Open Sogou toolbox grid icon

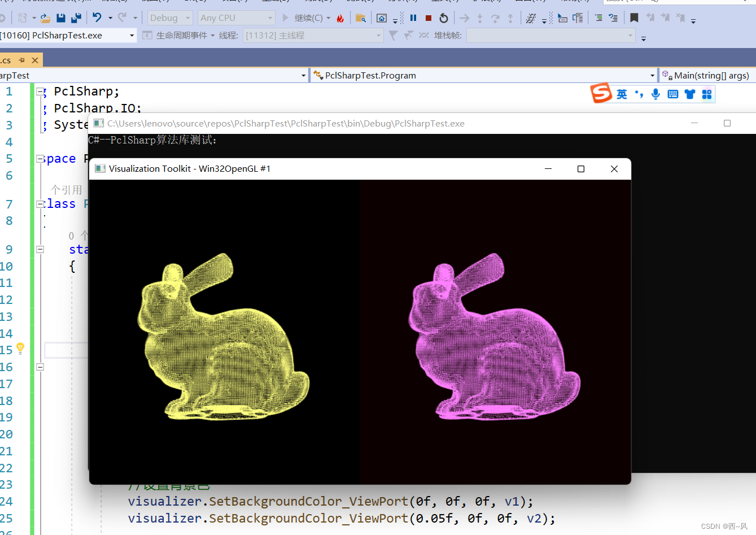pos(707,94)
